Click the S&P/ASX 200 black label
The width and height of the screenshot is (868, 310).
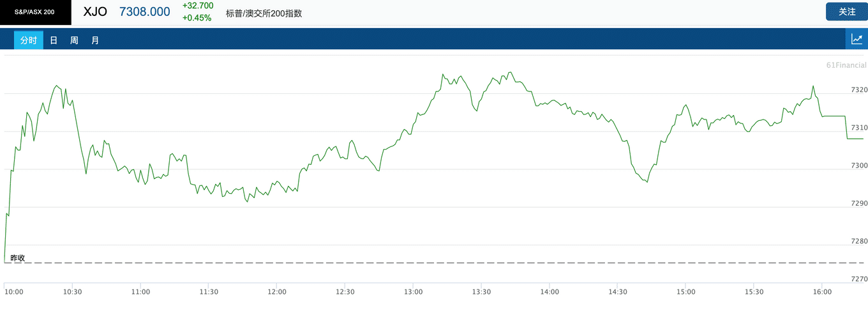[x=36, y=12]
